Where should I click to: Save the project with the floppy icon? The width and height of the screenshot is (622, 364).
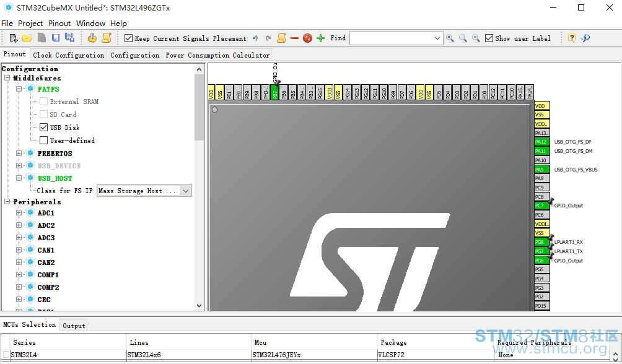tap(56, 38)
